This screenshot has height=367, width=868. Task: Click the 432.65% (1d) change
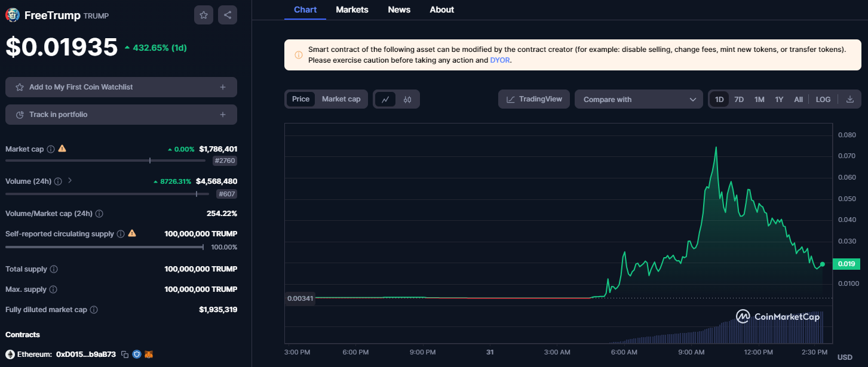pyautogui.click(x=155, y=47)
